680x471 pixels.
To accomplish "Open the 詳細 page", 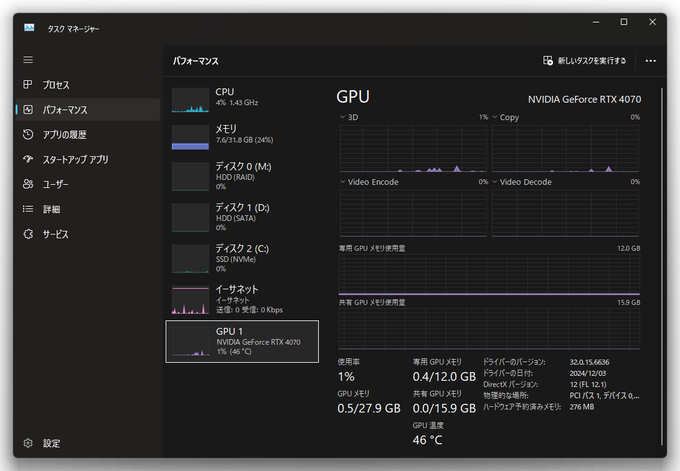I will coord(88,209).
